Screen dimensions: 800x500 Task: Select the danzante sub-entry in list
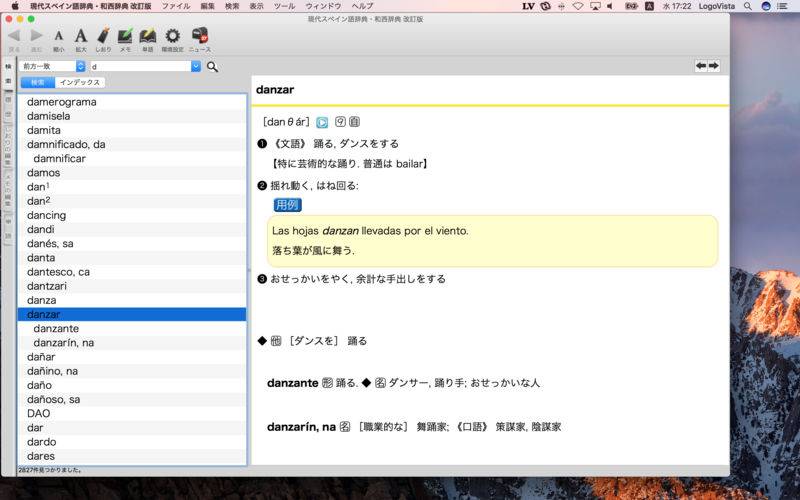[132, 329]
